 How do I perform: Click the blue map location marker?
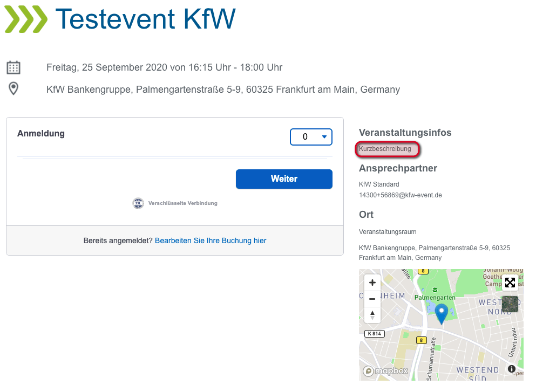click(x=442, y=314)
